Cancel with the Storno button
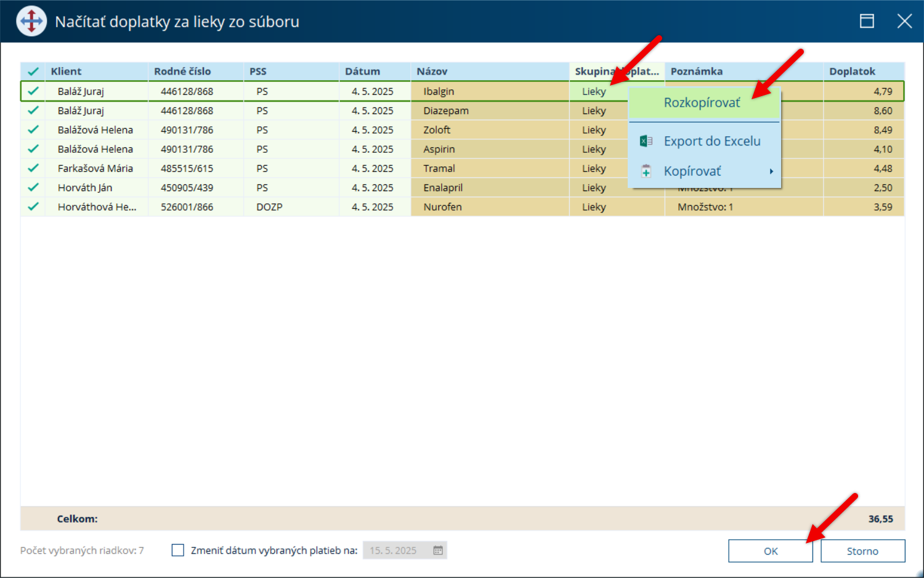This screenshot has height=578, width=924. 862,551
